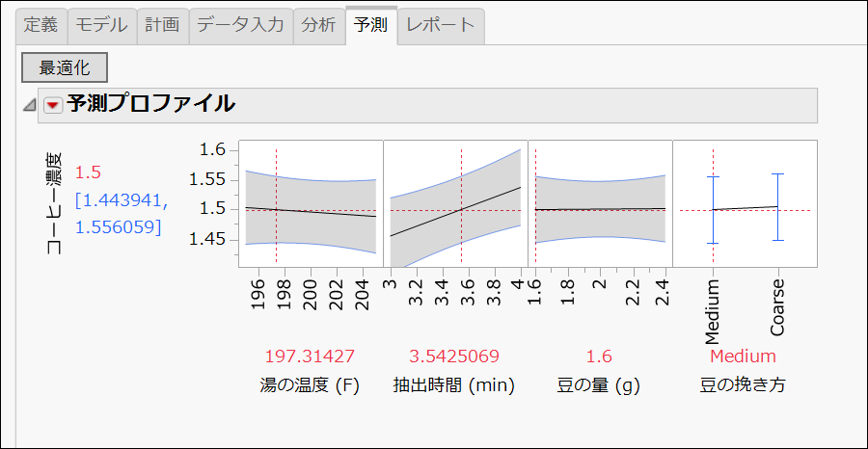Click the 最適化 button

pyautogui.click(x=65, y=68)
